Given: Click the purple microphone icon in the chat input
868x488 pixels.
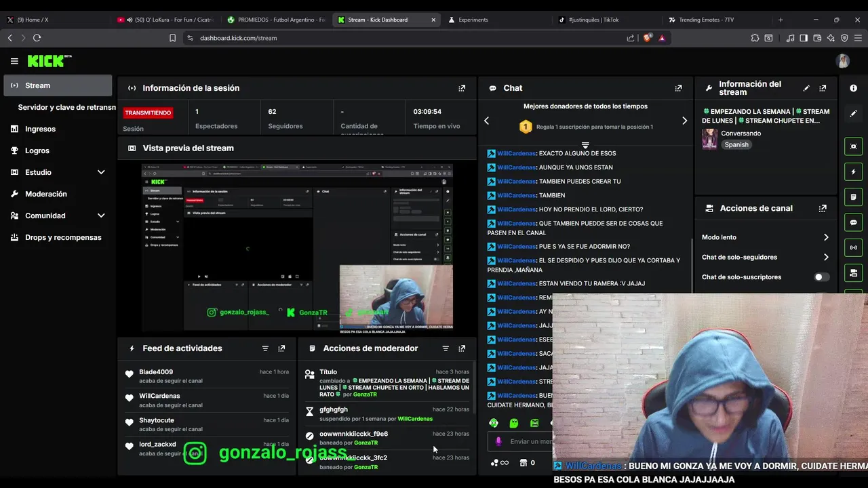Looking at the screenshot, I should 498,441.
